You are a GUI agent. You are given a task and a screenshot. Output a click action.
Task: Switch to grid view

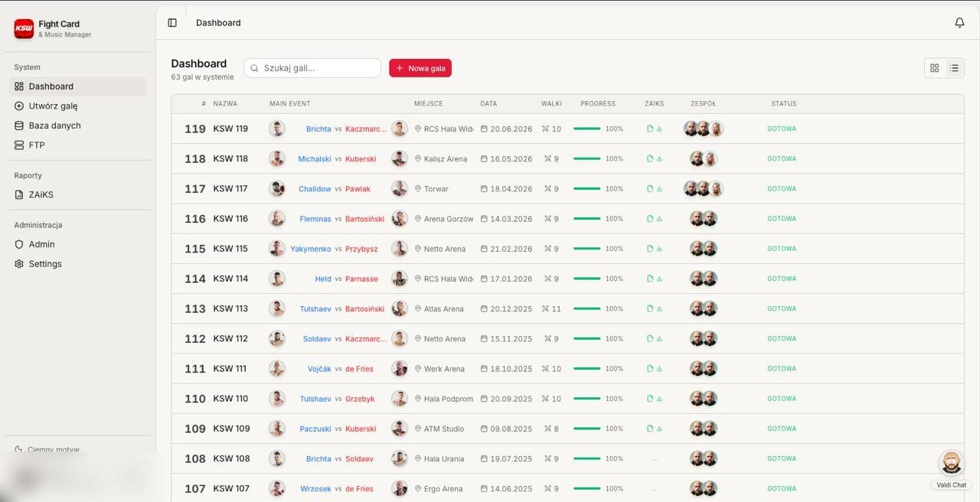pos(934,68)
